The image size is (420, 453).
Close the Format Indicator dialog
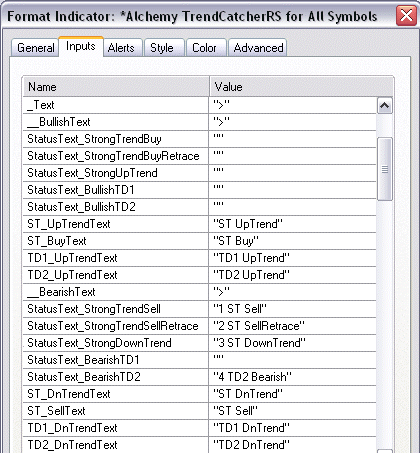pyautogui.click(x=406, y=15)
